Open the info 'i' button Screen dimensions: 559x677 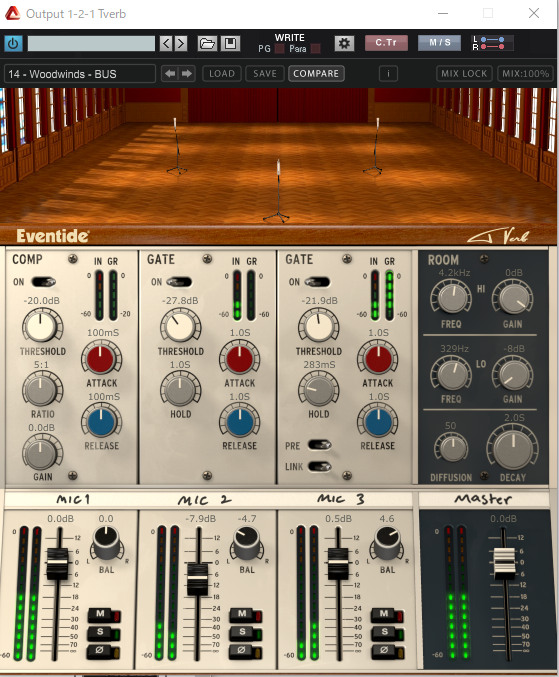388,74
